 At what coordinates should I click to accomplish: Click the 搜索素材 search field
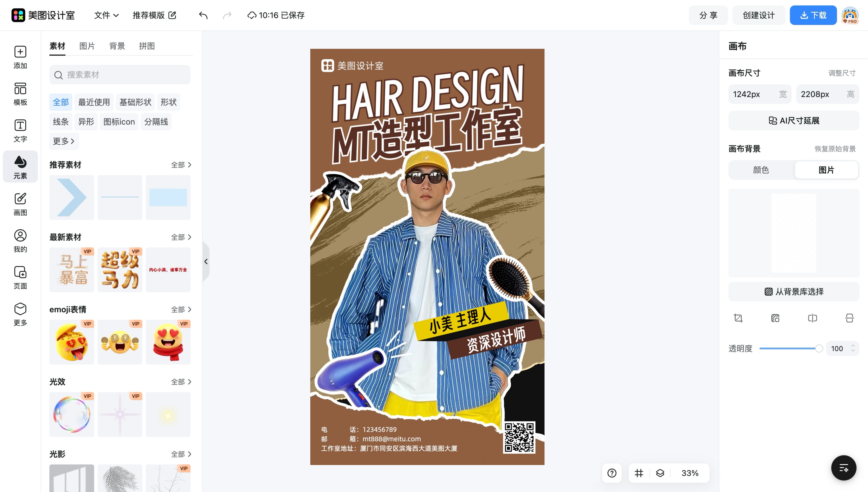point(120,75)
